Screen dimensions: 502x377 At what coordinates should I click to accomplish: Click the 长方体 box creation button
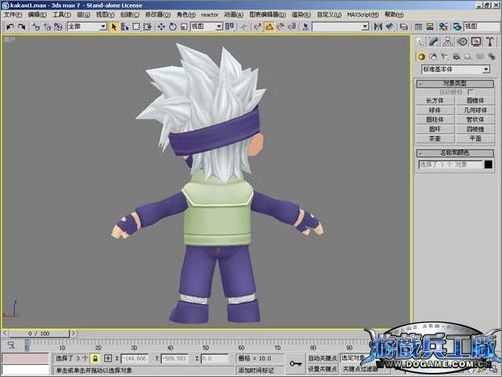point(435,100)
